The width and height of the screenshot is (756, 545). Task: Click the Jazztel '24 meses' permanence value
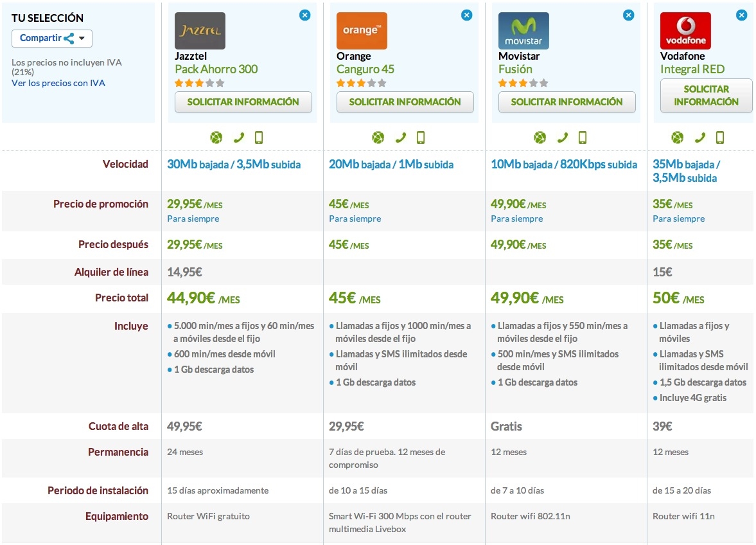185,452
